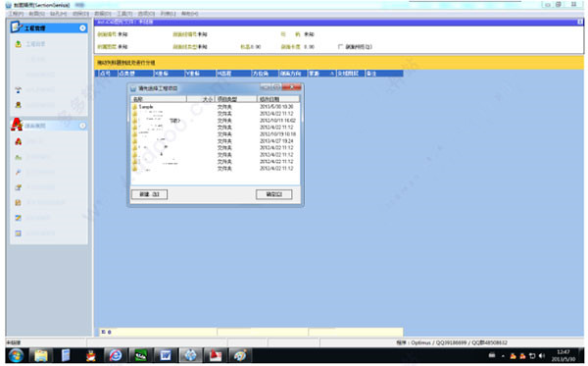Image resolution: width=588 pixels, height=366 pixels.
Task: Click the wrench-like sidebar tool icon
Action: click(x=18, y=173)
